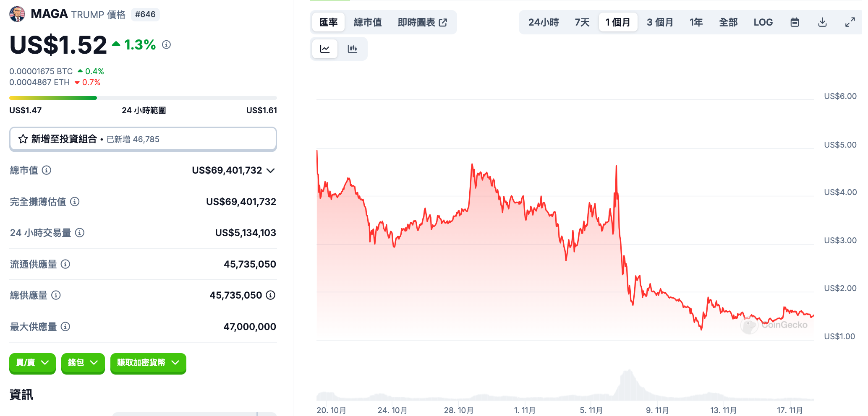Switch to the 總市值 chart tab
The image size is (868, 416).
point(368,22)
